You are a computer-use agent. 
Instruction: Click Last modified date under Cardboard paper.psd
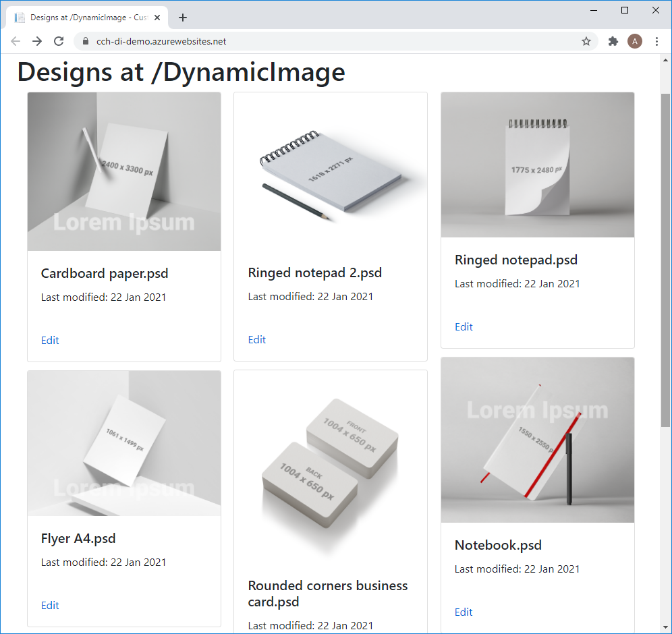[x=103, y=297]
